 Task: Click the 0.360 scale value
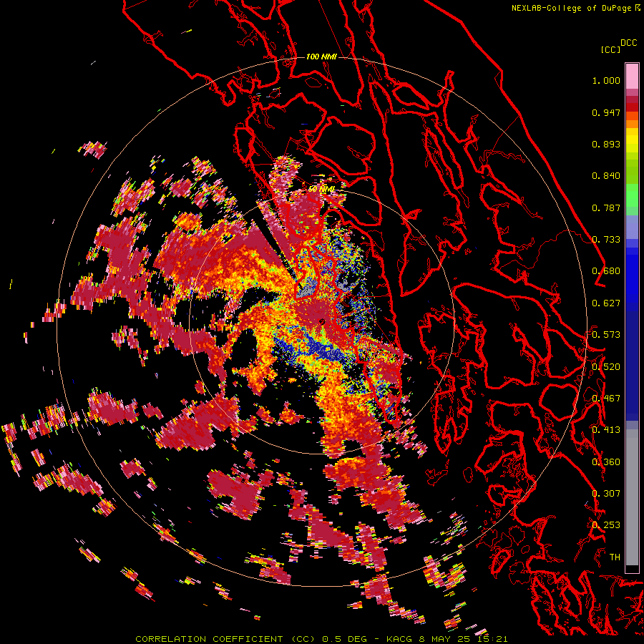pos(606,462)
